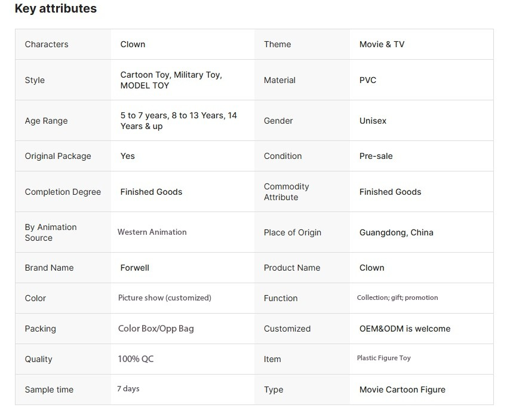Viewport: 510px width, 420px height.
Task: Select the Color Box/Opp Bag packing value
Action: (x=156, y=329)
